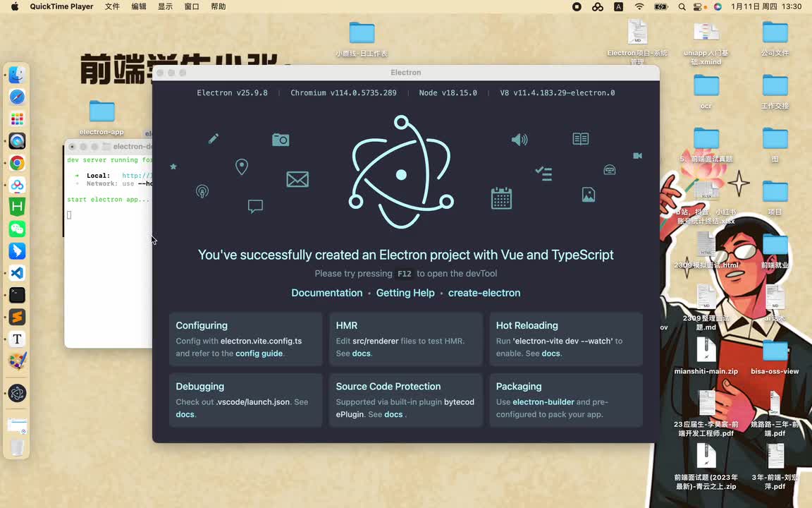Activate Siri from the menu bar
This screenshot has height=508, width=812.
718,7
